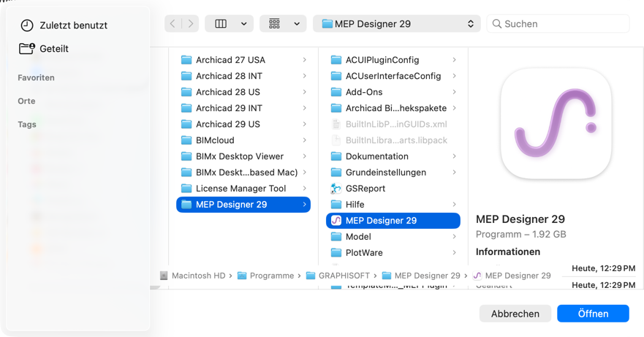Click MEP Designer 29 folder icon in first column
Screen dimensions: 644x337
[x=186, y=204]
